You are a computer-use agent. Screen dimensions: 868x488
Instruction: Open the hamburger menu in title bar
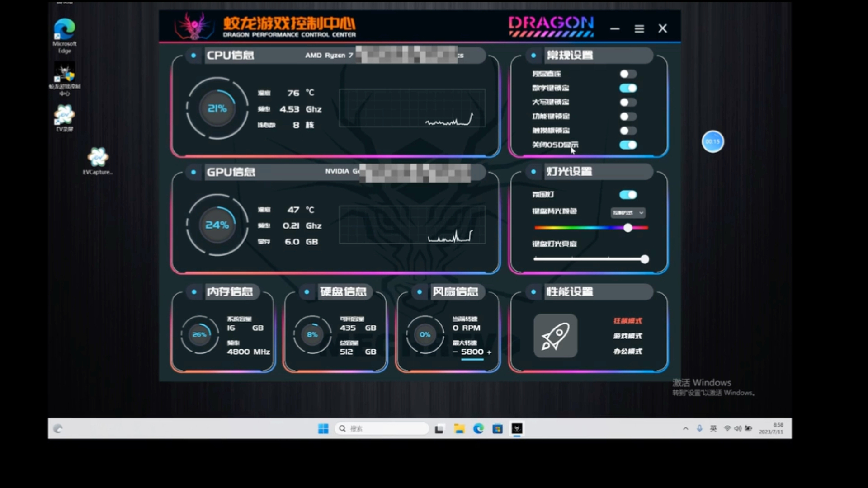coord(639,29)
